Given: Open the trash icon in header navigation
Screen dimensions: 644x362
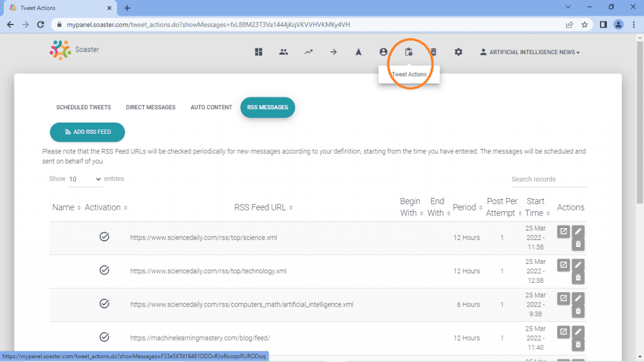Looking at the screenshot, I should point(433,52).
